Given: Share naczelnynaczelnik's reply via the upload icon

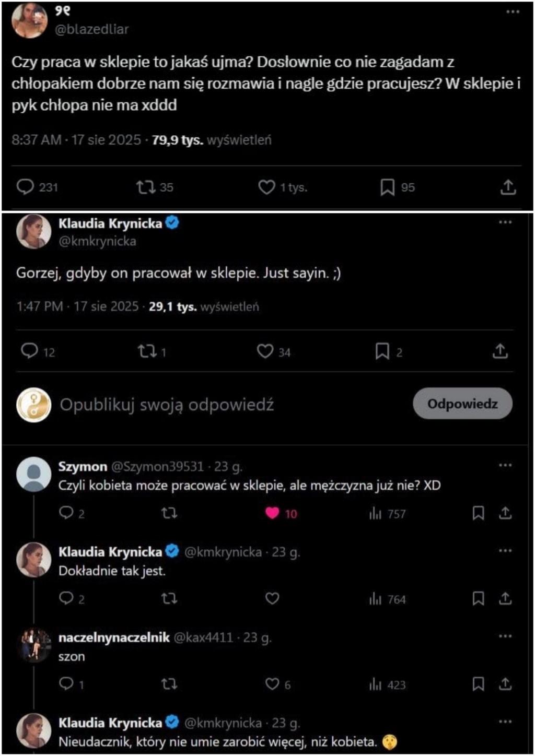Looking at the screenshot, I should coord(505,684).
